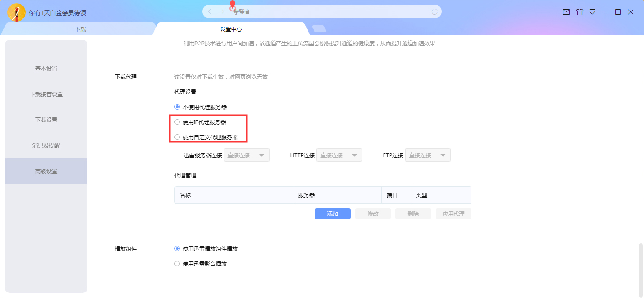Enable 使用迅雷影音播放 option
The image size is (644, 298).
[x=177, y=264]
